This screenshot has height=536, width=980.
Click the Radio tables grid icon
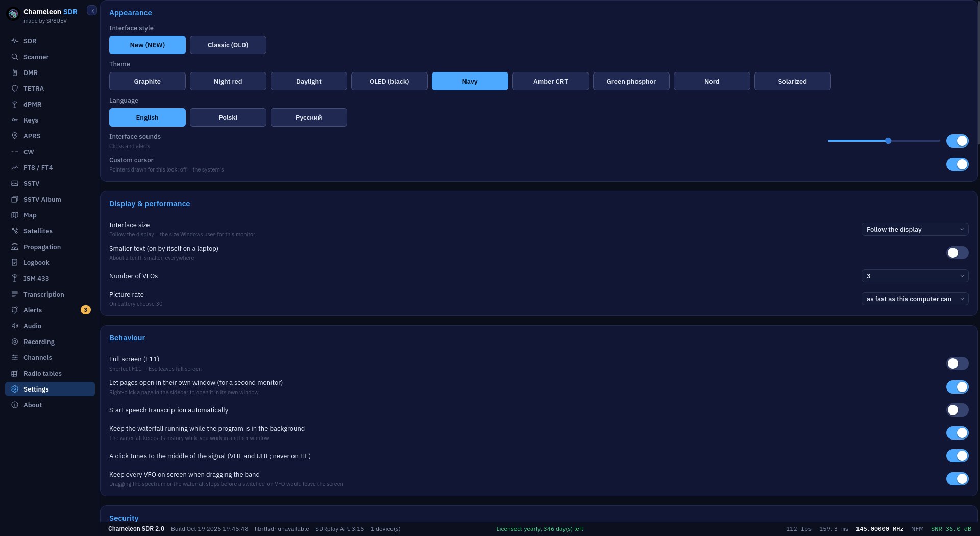point(15,373)
